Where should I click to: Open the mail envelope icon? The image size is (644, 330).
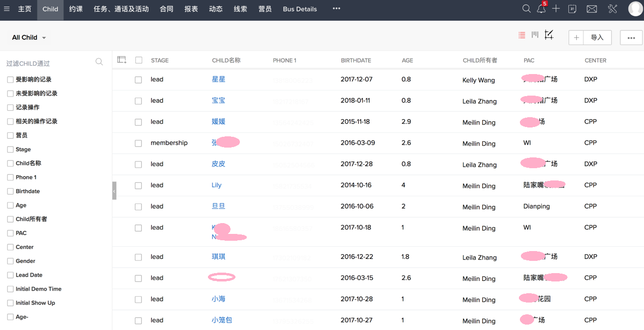tap(592, 9)
